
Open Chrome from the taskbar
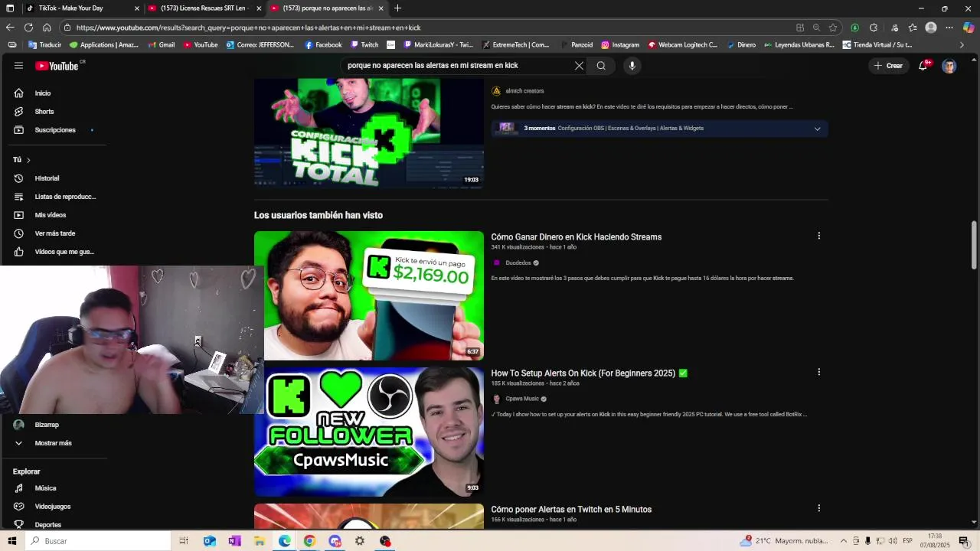point(309,541)
